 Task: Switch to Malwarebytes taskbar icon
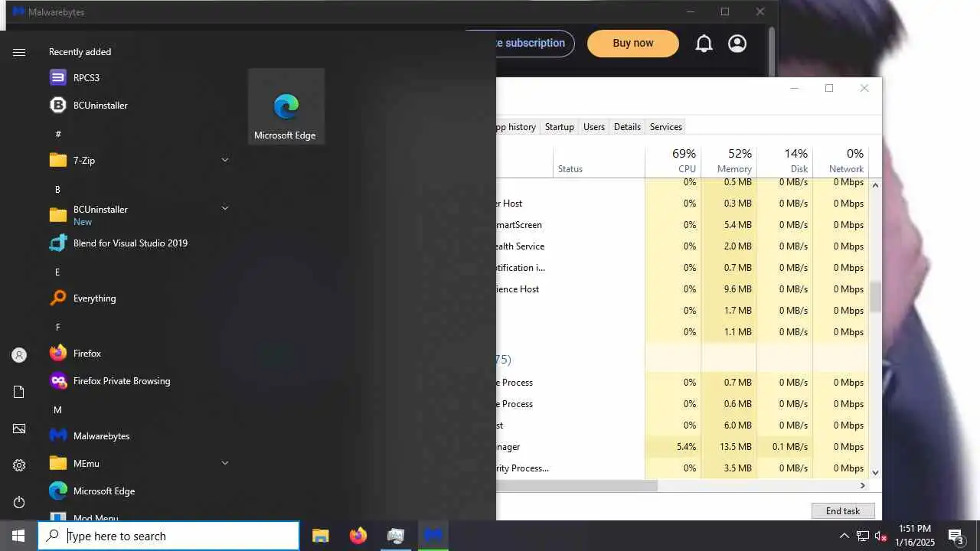click(433, 536)
